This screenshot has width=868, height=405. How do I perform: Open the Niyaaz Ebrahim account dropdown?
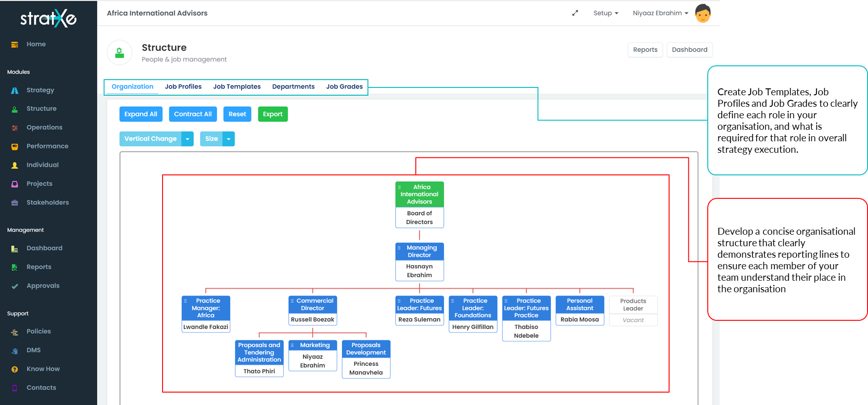(x=660, y=13)
